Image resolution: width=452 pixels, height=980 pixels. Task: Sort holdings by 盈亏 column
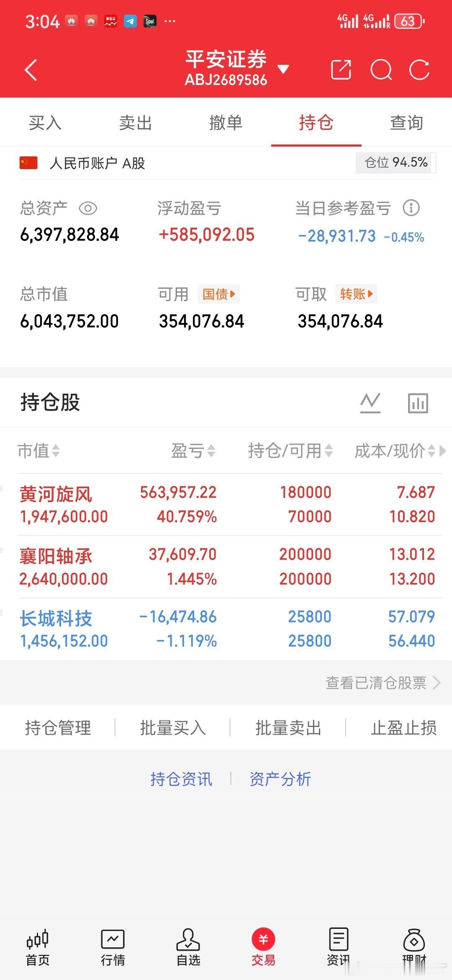[x=193, y=451]
